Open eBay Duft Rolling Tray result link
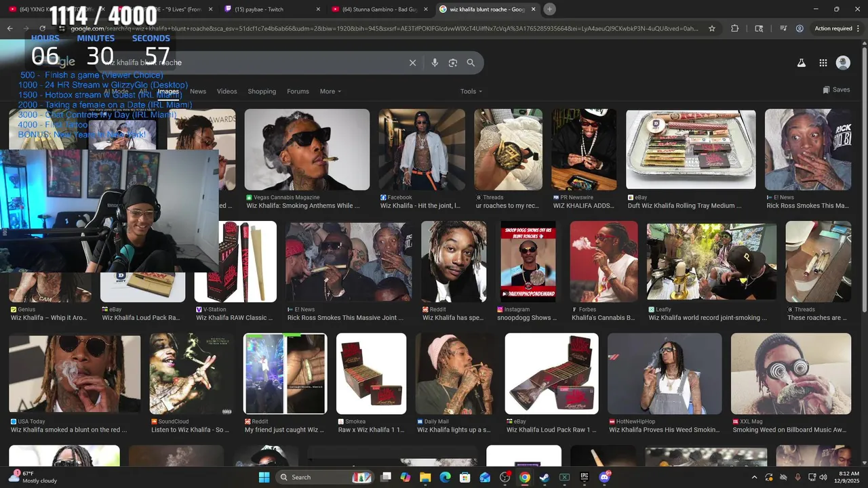 685,206
